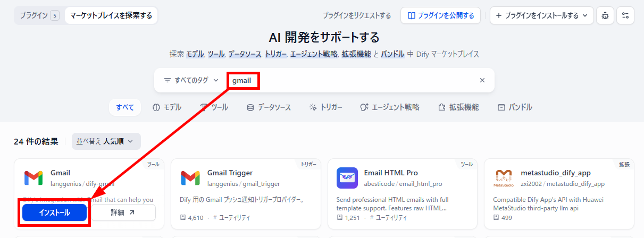
Task: Select the データソース category tab
Action: click(269, 107)
